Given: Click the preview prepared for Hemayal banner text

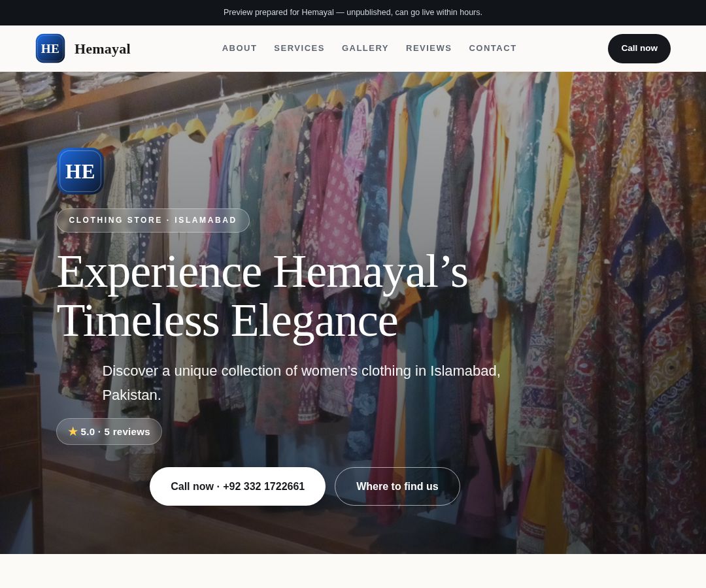Looking at the screenshot, I should pyautogui.click(x=353, y=12).
